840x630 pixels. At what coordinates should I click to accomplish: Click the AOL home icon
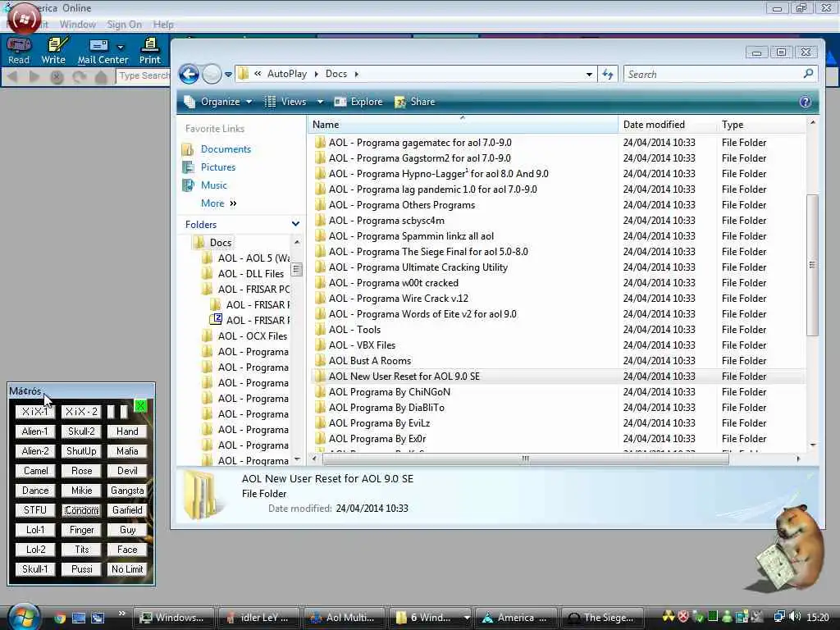(x=101, y=77)
